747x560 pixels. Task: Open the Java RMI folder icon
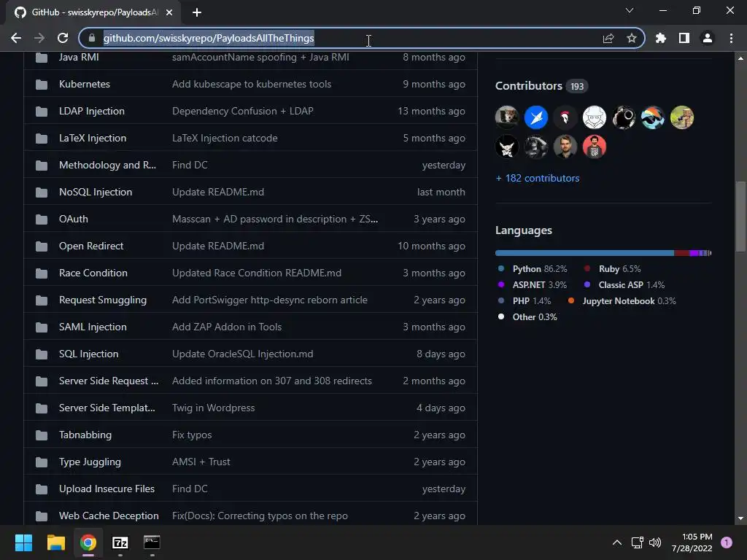pos(42,58)
